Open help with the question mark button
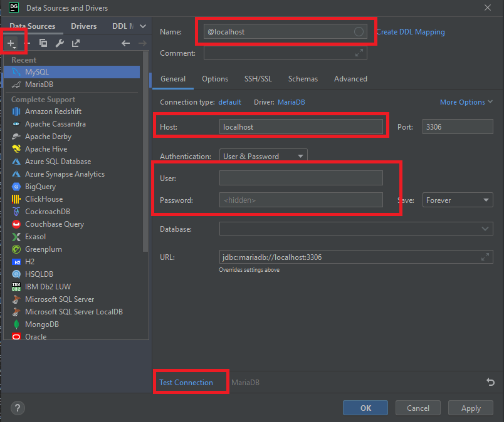Screen dimensions: 504x424 tap(18, 408)
